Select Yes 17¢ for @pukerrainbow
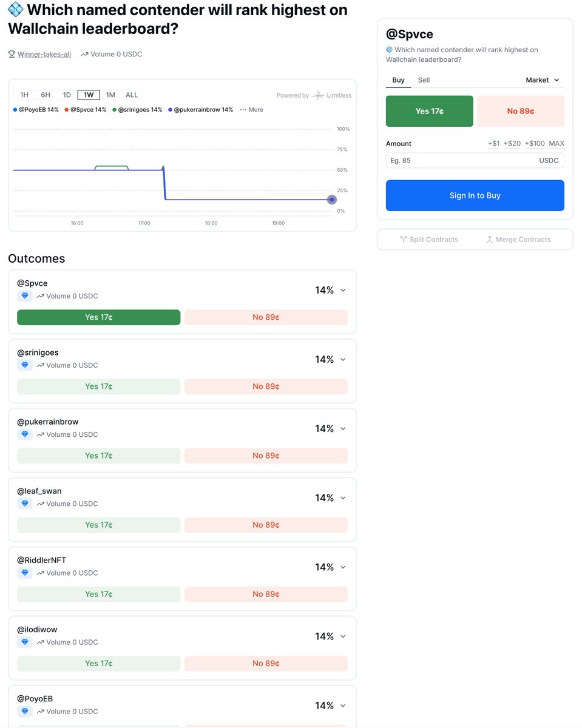This screenshot has height=728, width=582. [x=98, y=456]
